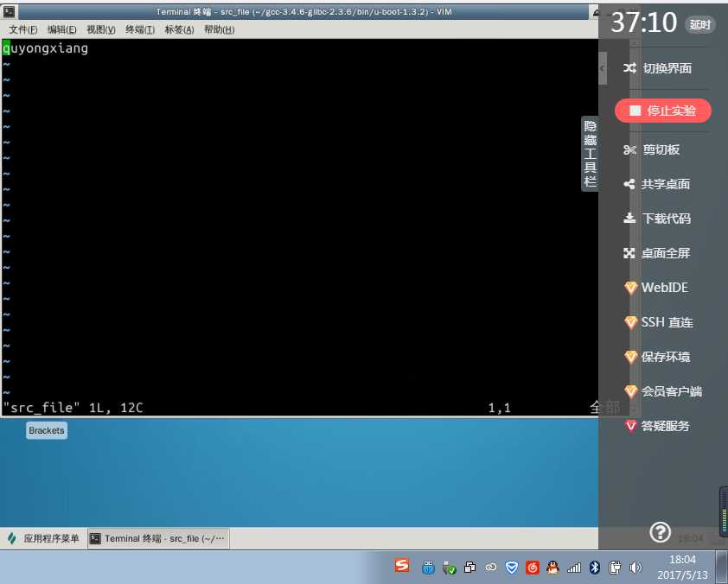Click the diamond icon beside SSH 直连

point(630,322)
